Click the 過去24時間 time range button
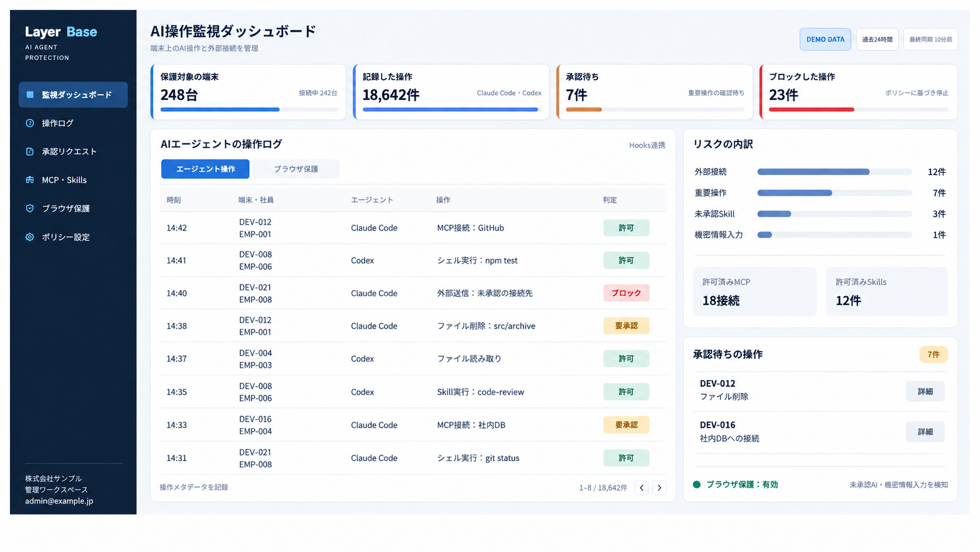This screenshot has height=552, width=980. click(x=877, y=39)
